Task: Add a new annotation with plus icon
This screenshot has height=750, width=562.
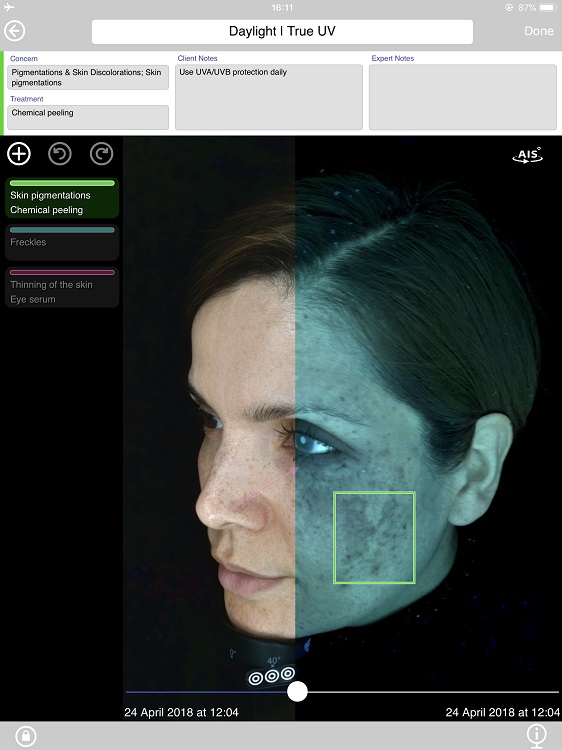Action: pyautogui.click(x=19, y=154)
